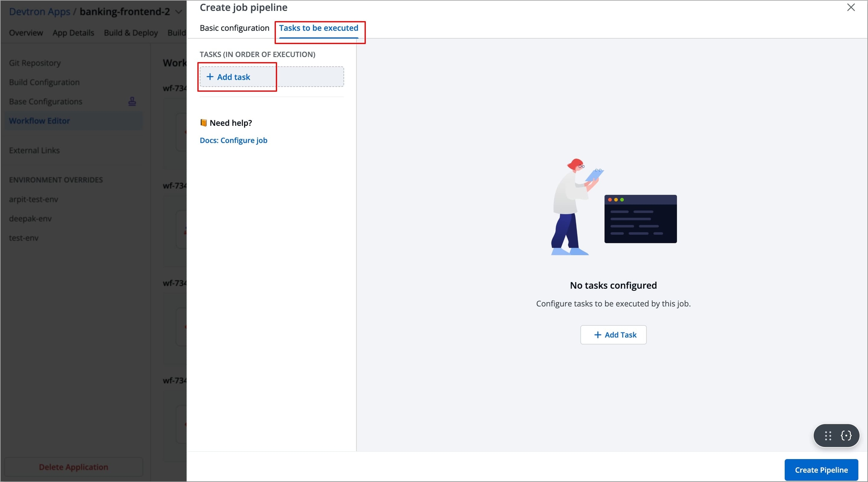This screenshot has width=868, height=482.
Task: Expand the banking-frontend-2 app dropdown chevron
Action: (179, 12)
